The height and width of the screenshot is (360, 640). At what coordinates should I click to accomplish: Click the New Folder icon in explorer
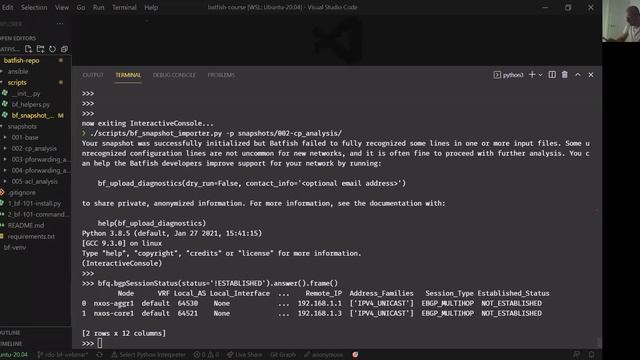pos(40,49)
